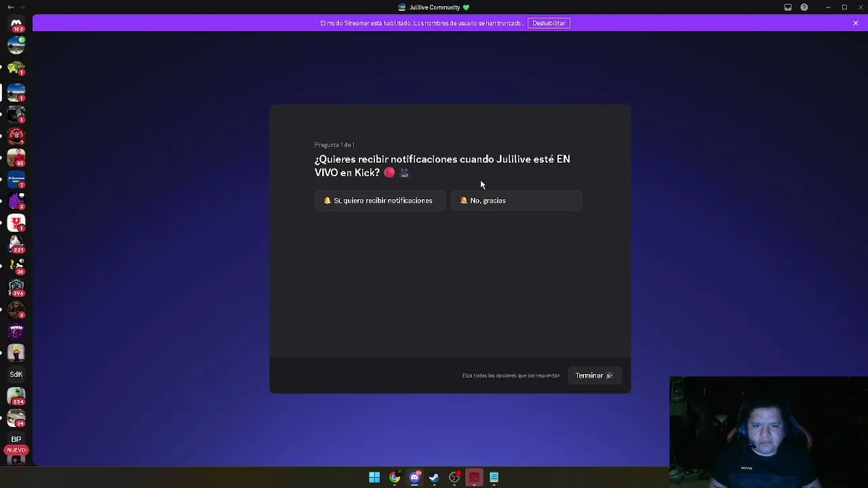Image resolution: width=868 pixels, height=488 pixels.
Task: Click the NUEVO unread mentions pill
Action: click(16, 450)
